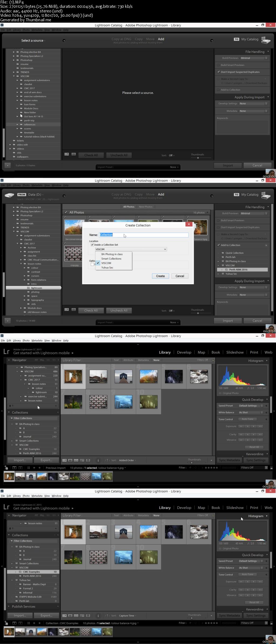Click Cancel in the Create Collection dialog
Viewport: 276px width, 644px height.
click(180, 276)
